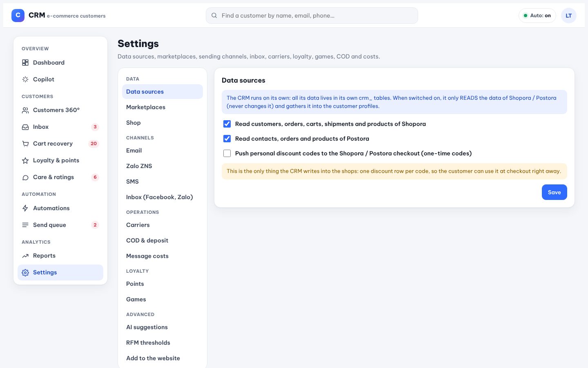Open COD & deposit settings
The height and width of the screenshot is (368, 588).
163,240
